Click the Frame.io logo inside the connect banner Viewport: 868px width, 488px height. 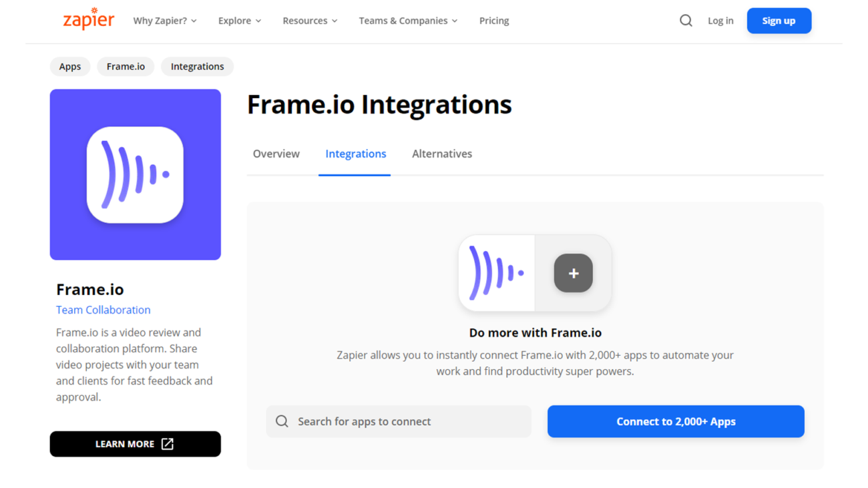click(496, 273)
